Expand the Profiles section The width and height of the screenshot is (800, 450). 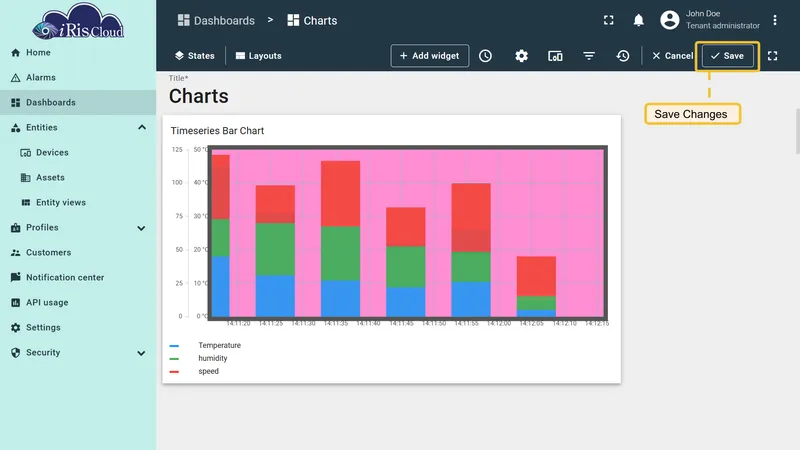[141, 228]
